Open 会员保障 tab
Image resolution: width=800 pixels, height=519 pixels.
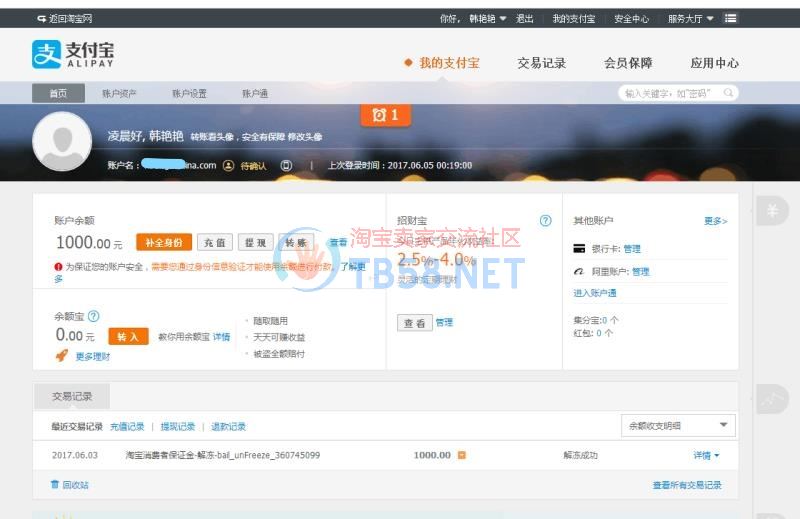click(628, 63)
